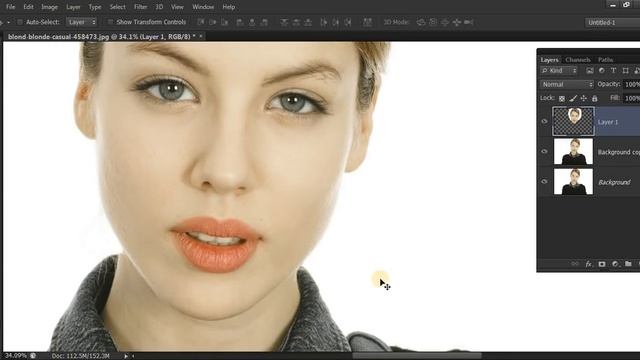640x360 pixels.
Task: Select the Background copy layer thumbnail
Action: click(573, 151)
